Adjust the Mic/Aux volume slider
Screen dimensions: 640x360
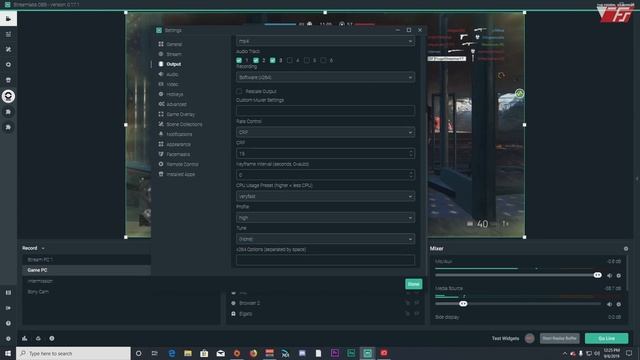(598, 275)
